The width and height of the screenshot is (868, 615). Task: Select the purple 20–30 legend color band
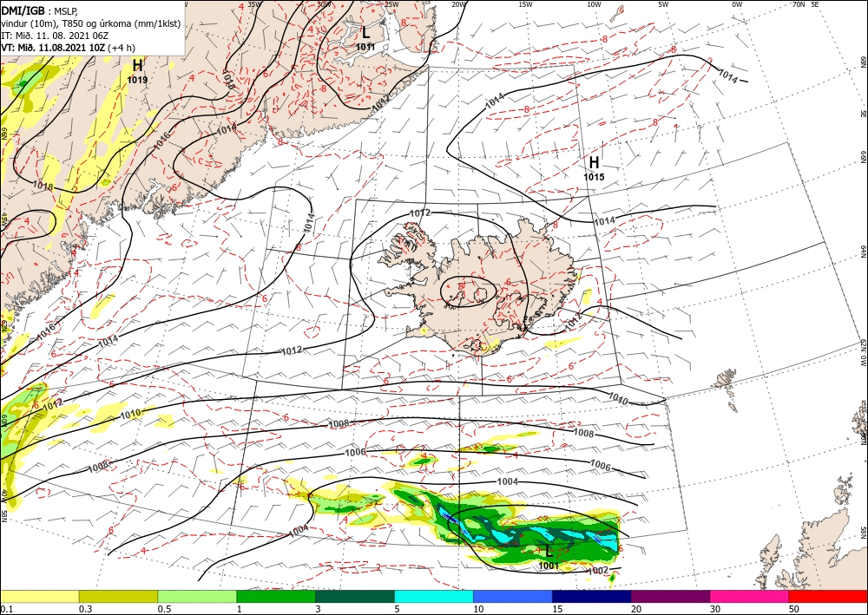[670, 596]
